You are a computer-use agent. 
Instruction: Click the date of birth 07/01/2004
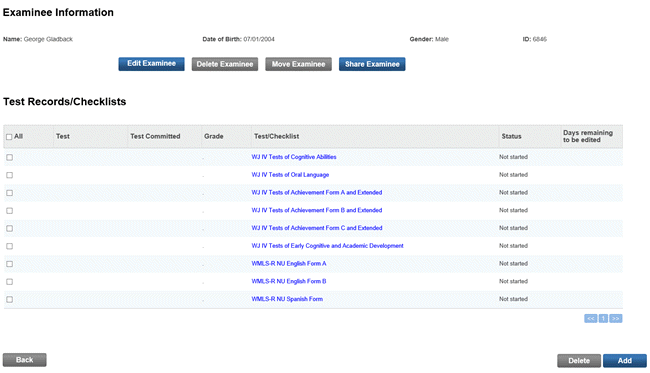259,39
